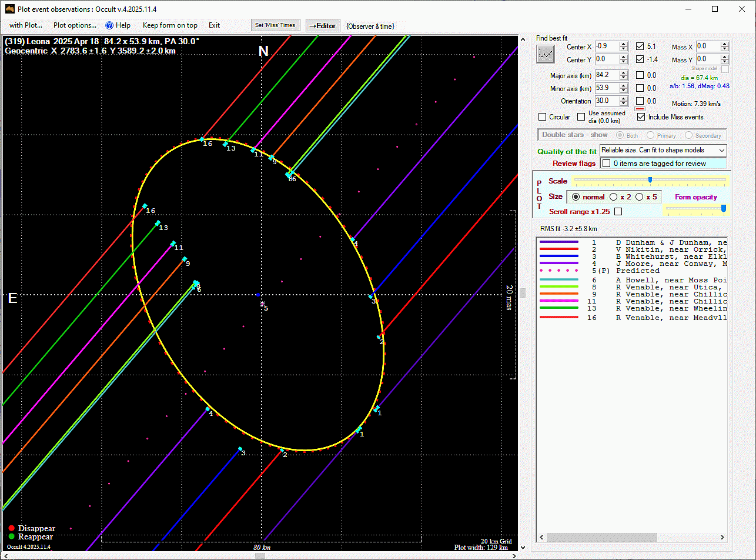Image resolution: width=756 pixels, height=560 pixels.
Task: Enable the Circular checkbox
Action: pyautogui.click(x=543, y=117)
